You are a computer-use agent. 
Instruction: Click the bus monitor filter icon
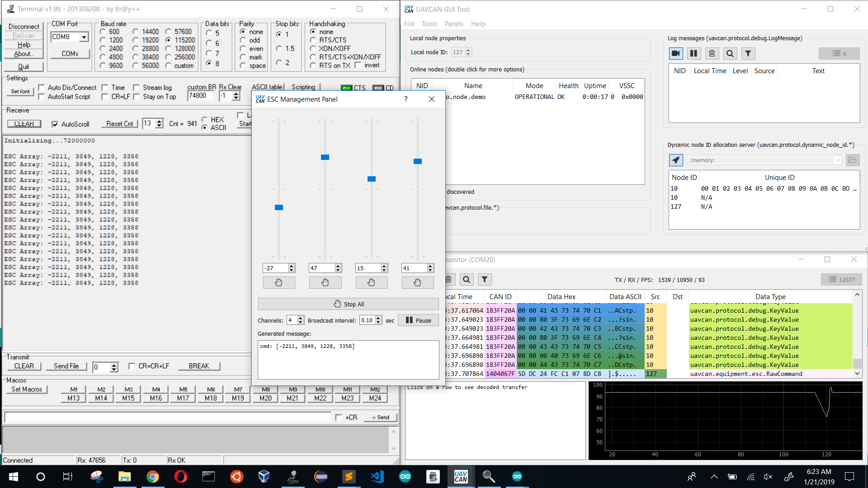(x=484, y=280)
